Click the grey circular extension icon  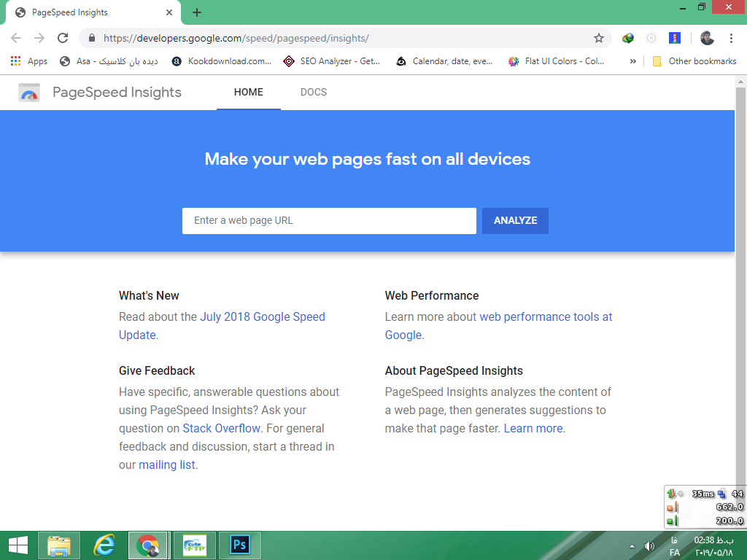[x=651, y=38]
